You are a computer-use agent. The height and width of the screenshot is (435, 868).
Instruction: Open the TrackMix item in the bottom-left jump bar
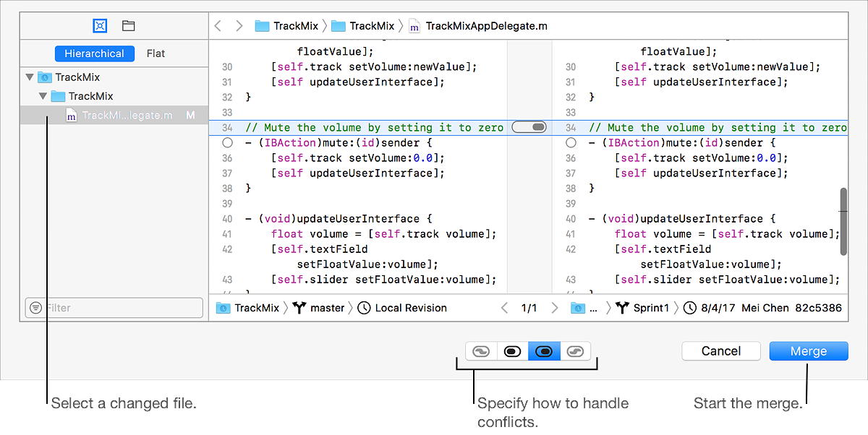pyautogui.click(x=247, y=308)
